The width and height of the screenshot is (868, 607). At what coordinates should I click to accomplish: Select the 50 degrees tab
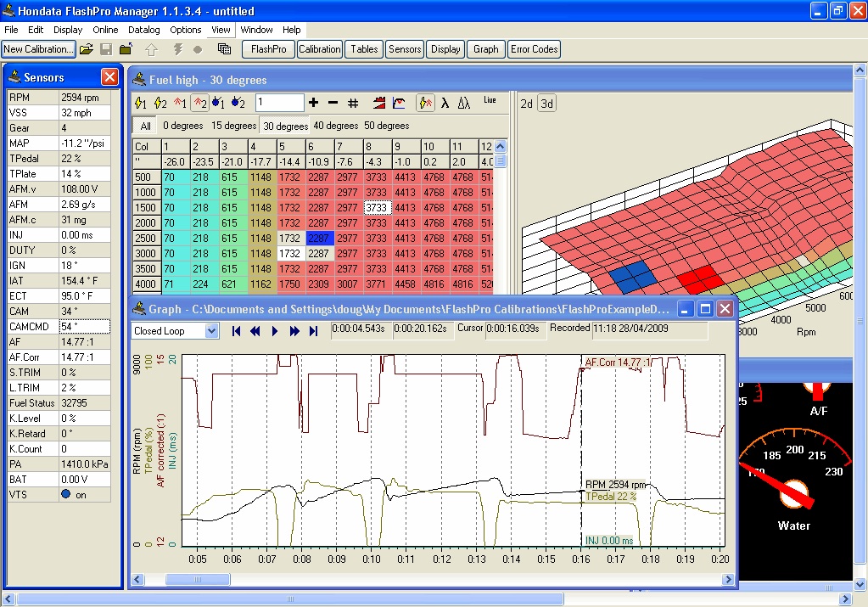pos(386,126)
